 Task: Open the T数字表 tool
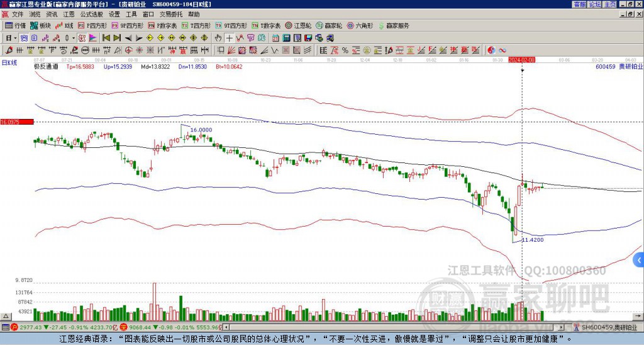(x=266, y=25)
